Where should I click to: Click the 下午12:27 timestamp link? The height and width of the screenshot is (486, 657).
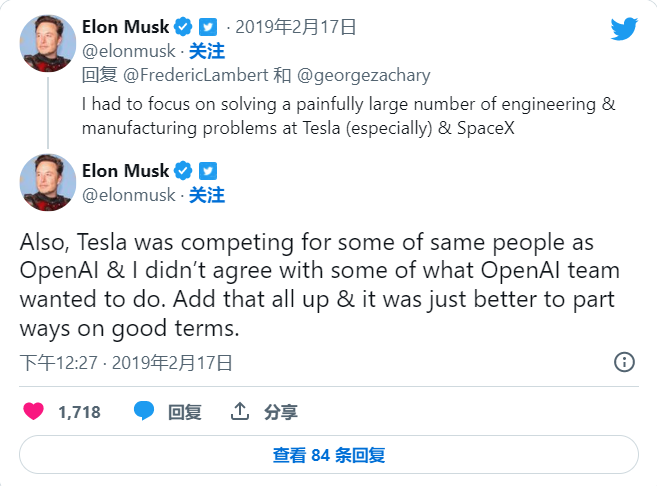60,362
